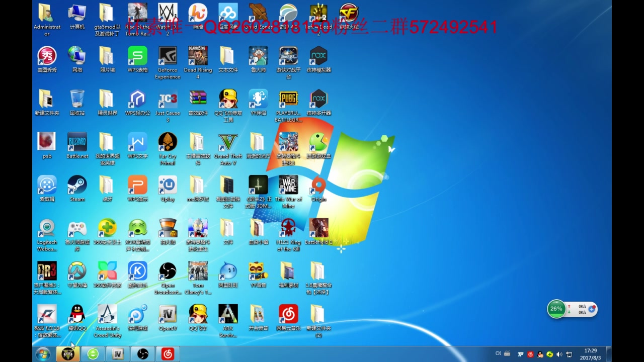
Task: Open the This War of Mine shortcut
Action: (288, 192)
